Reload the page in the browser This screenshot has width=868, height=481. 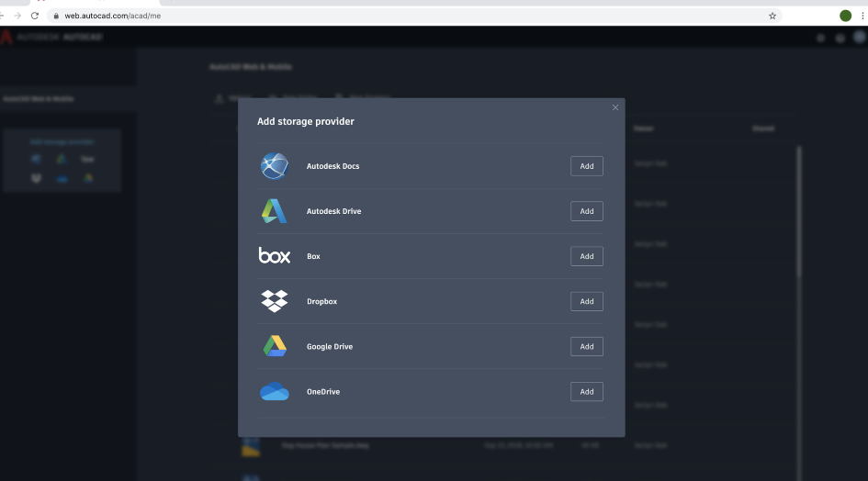point(35,16)
